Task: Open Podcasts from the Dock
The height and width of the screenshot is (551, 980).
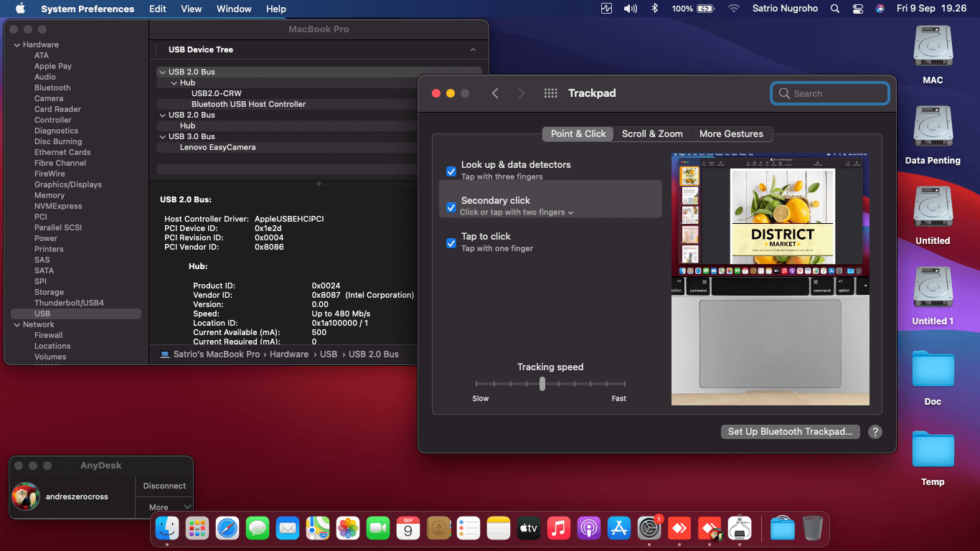Action: point(589,529)
